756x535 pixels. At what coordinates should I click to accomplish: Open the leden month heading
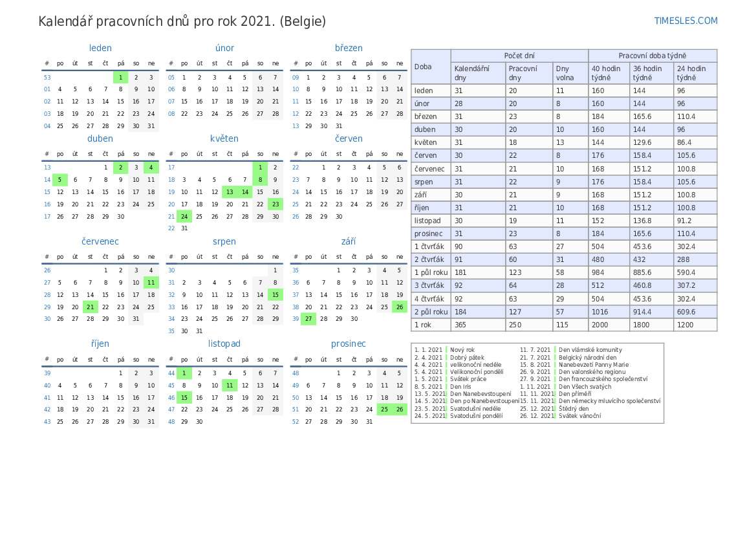pyautogui.click(x=100, y=48)
